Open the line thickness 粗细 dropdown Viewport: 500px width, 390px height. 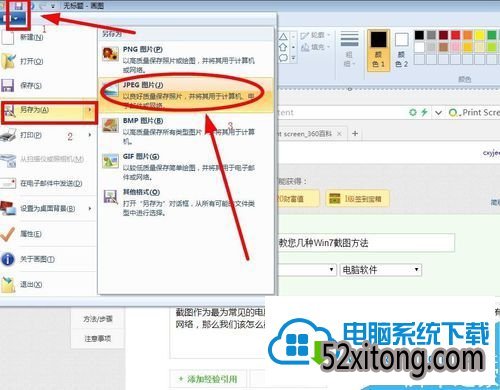349,50
